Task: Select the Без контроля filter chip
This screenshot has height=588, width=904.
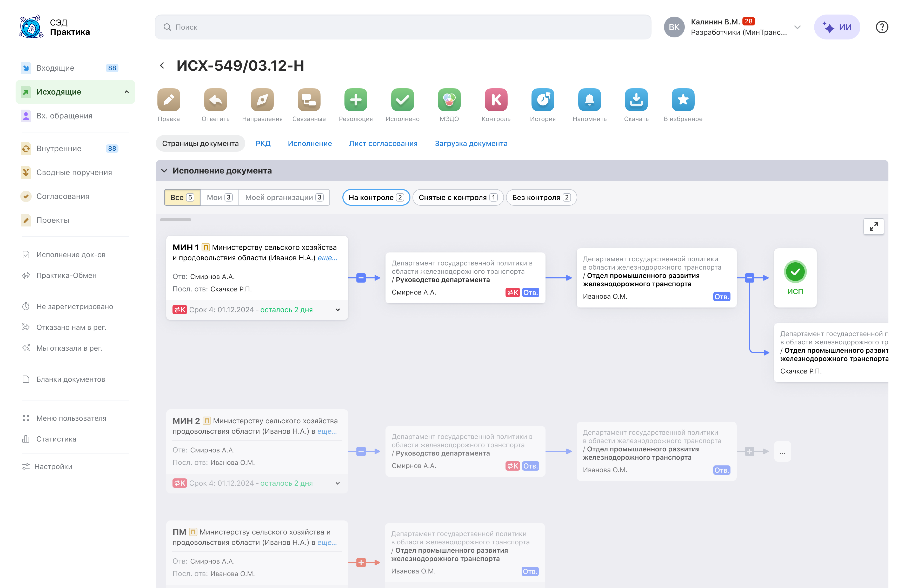Action: (541, 198)
